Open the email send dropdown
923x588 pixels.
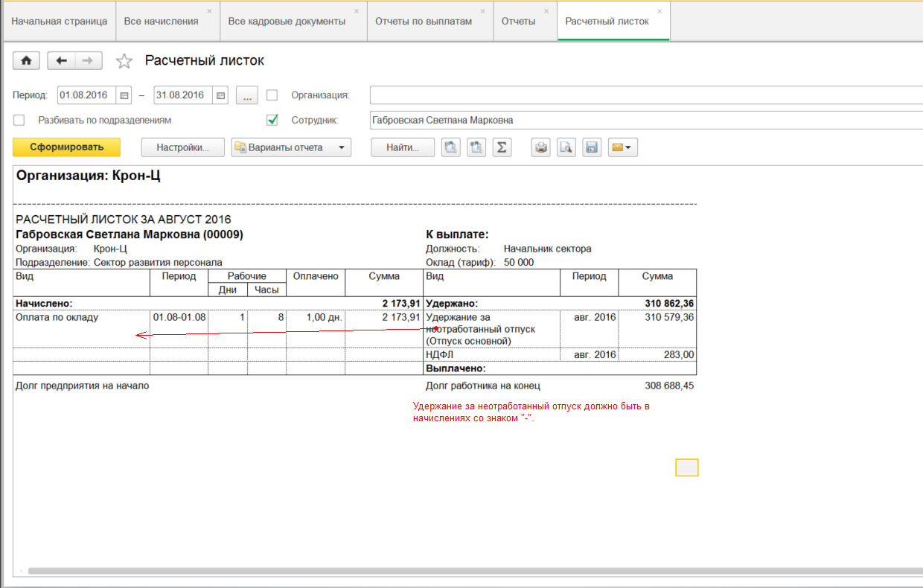622,147
